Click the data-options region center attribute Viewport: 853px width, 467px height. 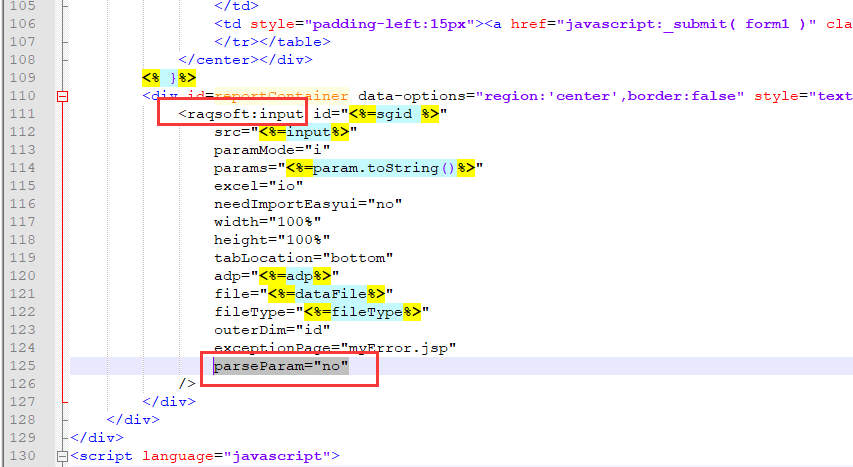click(551, 96)
